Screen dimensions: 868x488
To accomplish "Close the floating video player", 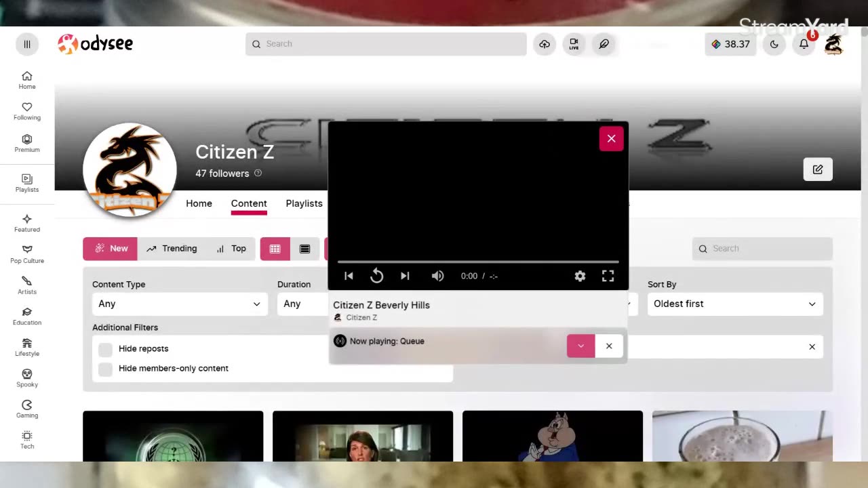I will coord(611,139).
